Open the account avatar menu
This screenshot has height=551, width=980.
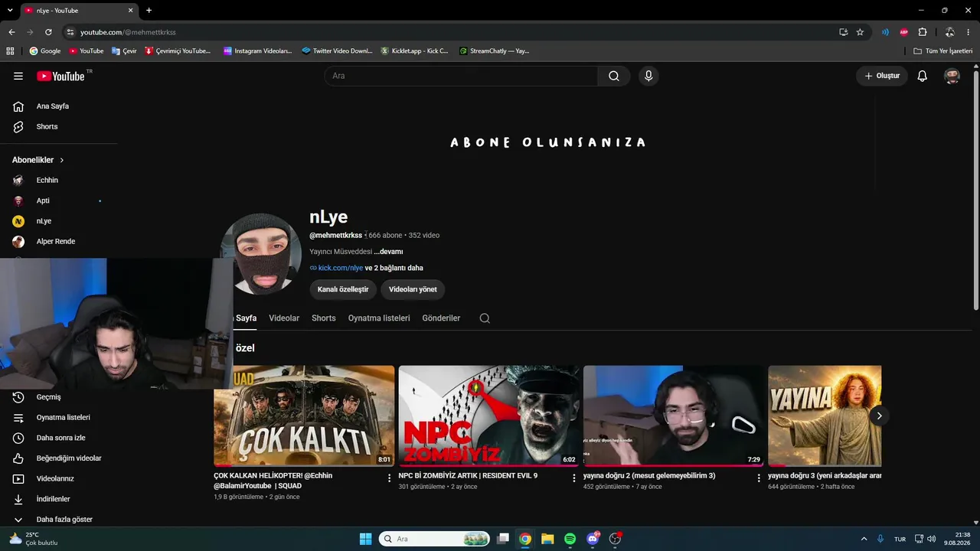pos(952,76)
